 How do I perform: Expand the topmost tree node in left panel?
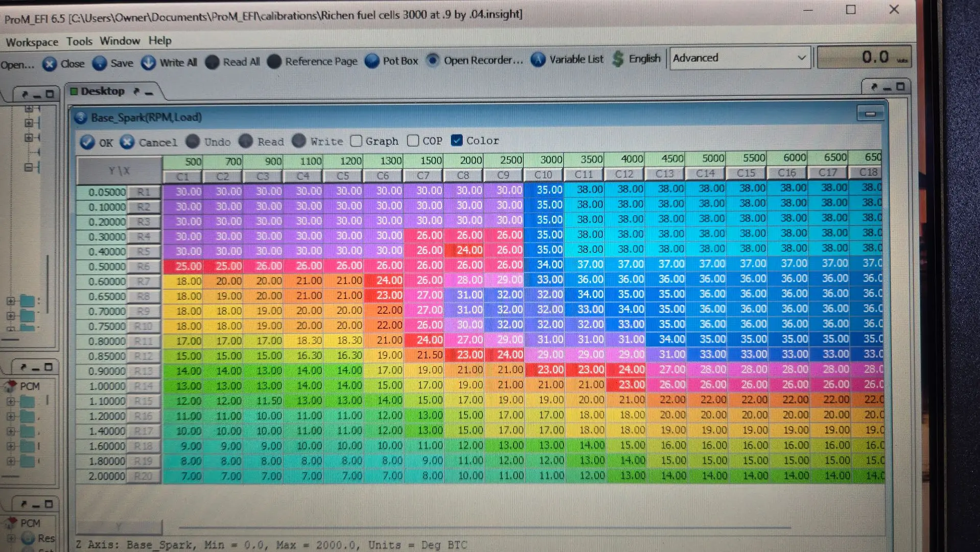point(29,109)
